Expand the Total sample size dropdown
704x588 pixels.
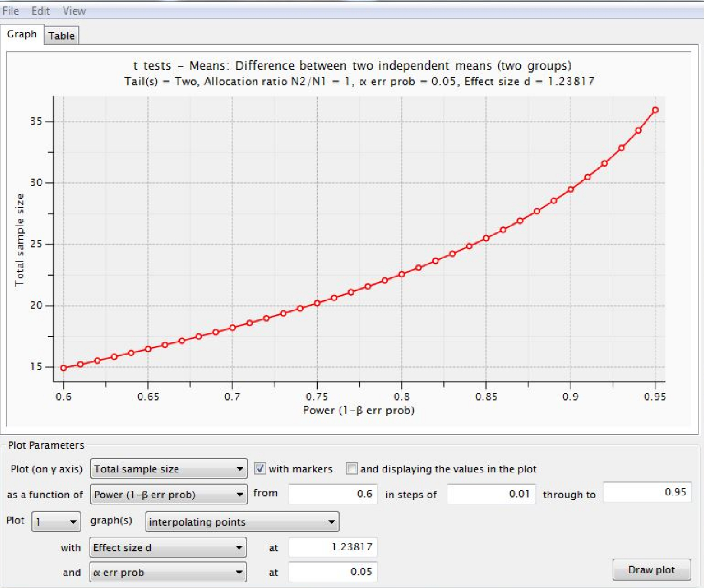point(169,469)
